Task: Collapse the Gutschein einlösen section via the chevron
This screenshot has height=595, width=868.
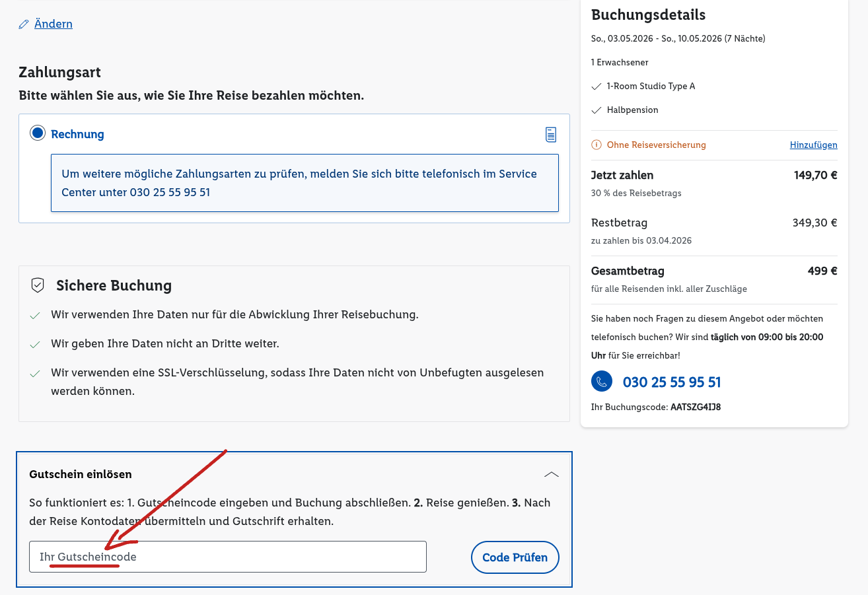Action: (x=551, y=473)
